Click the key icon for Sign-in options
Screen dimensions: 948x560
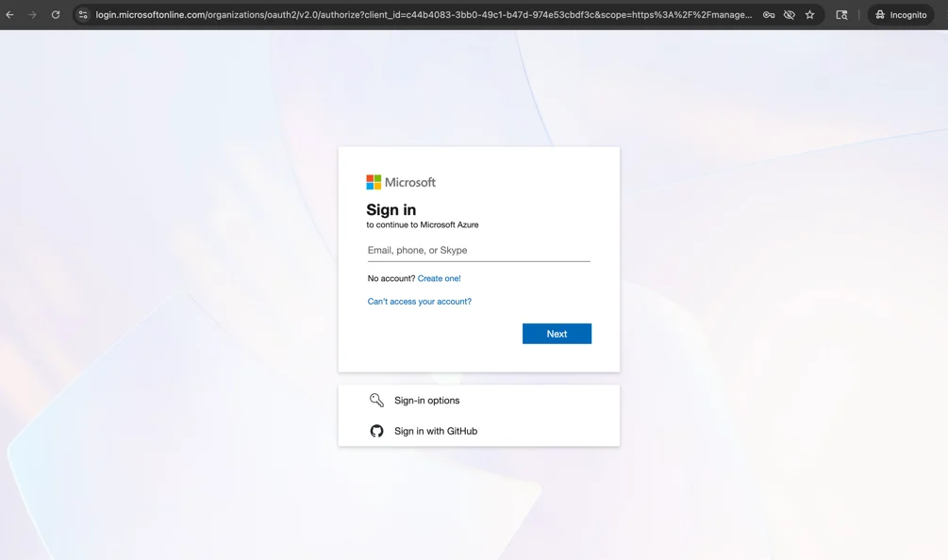376,400
